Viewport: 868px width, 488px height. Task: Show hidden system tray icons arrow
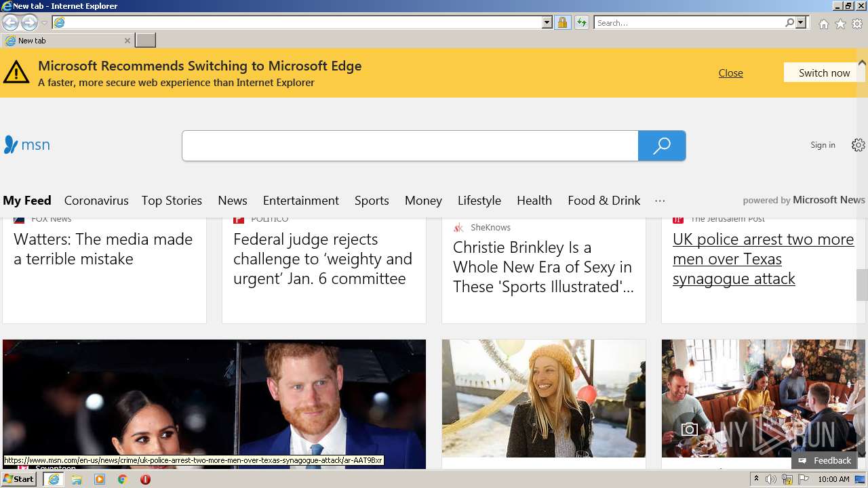coord(757,479)
